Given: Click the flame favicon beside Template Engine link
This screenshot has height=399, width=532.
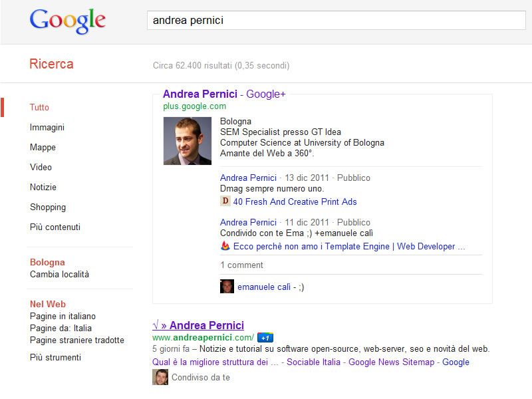Looking at the screenshot, I should 225,246.
